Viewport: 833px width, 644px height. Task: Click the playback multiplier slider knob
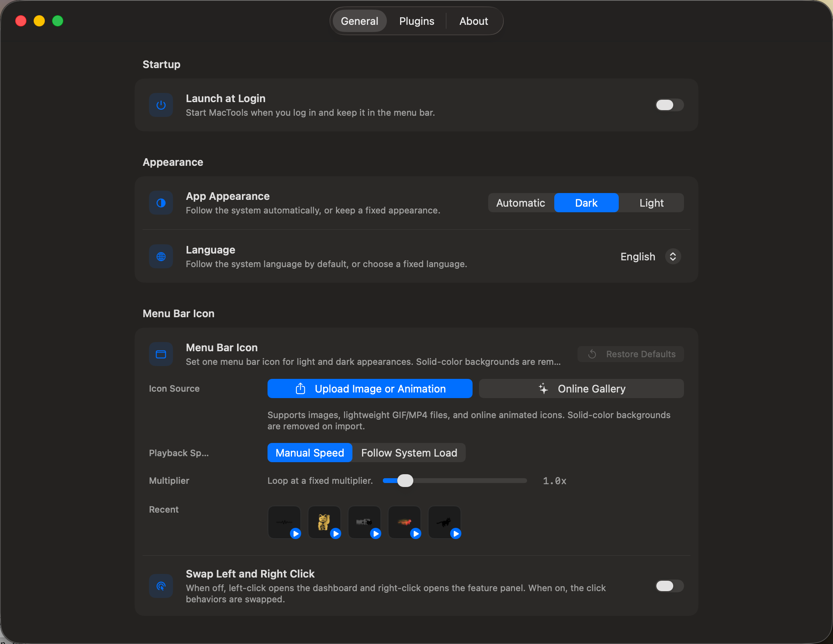(x=405, y=481)
